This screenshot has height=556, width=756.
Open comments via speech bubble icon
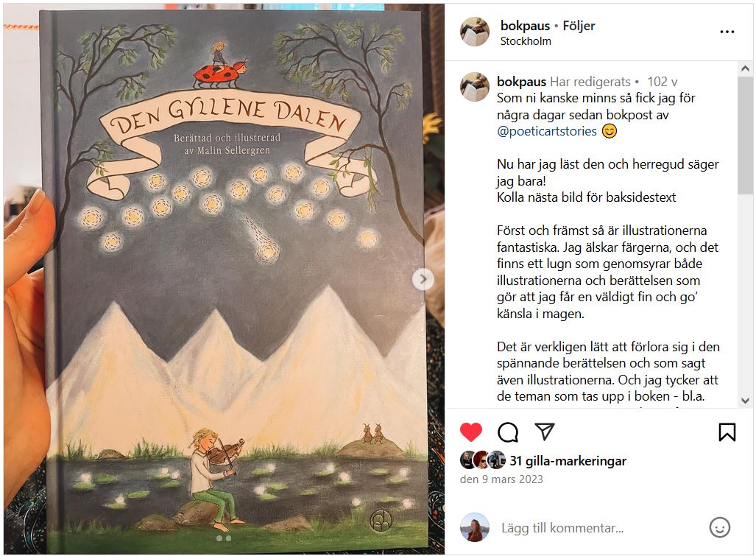pos(508,432)
